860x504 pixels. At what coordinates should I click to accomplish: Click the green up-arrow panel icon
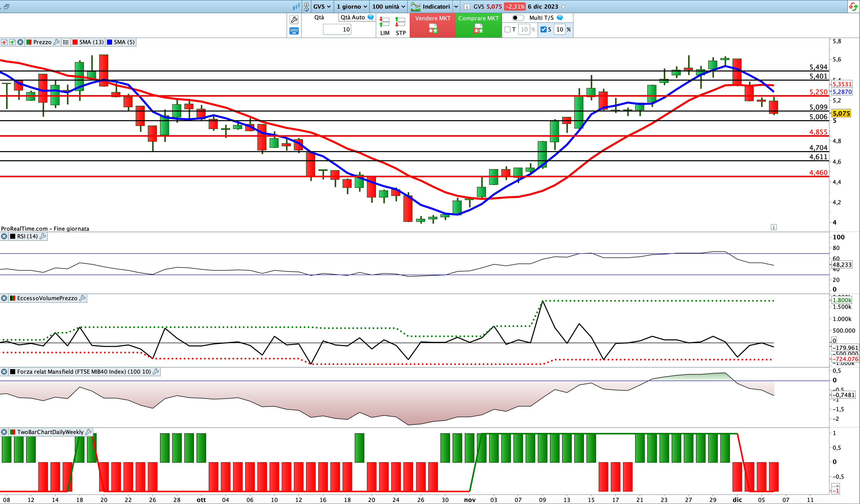pos(12,42)
